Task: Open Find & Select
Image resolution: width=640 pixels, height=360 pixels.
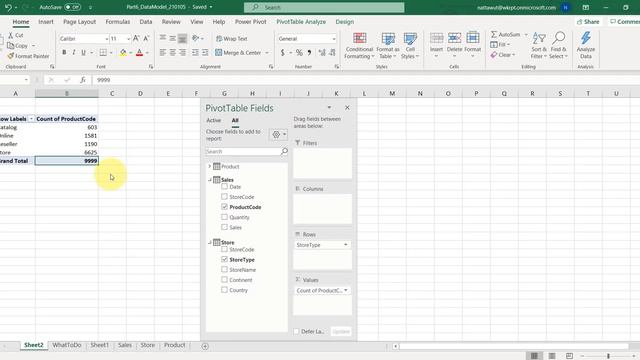Action: click(558, 46)
